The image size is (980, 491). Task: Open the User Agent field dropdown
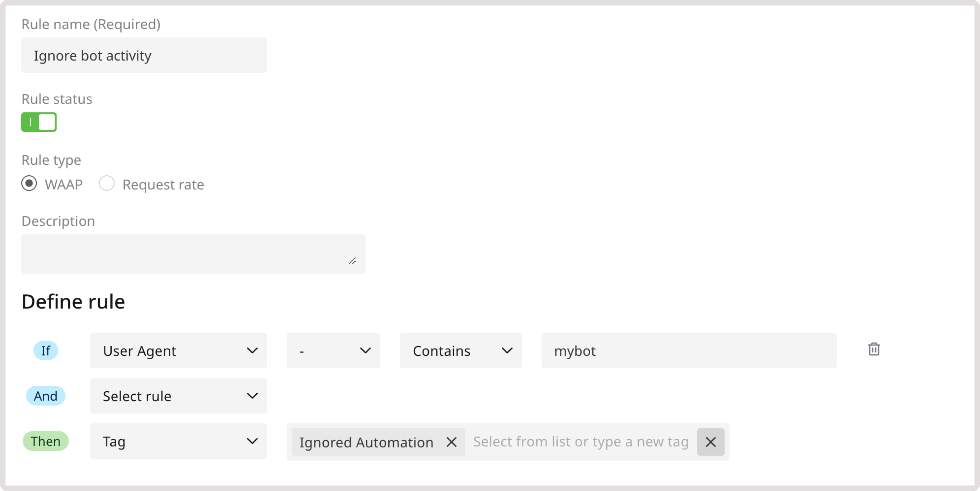pyautogui.click(x=178, y=351)
